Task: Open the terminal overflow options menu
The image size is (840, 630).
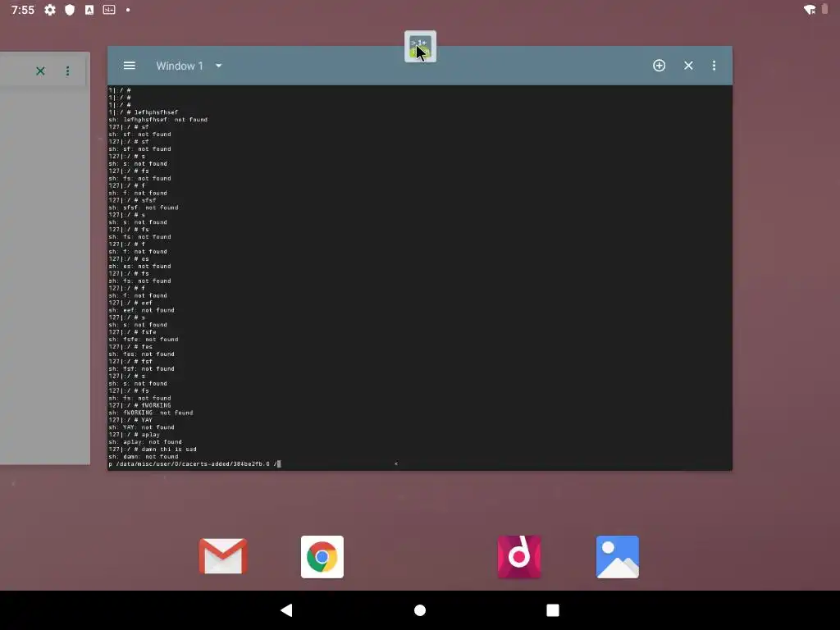Action: point(714,66)
